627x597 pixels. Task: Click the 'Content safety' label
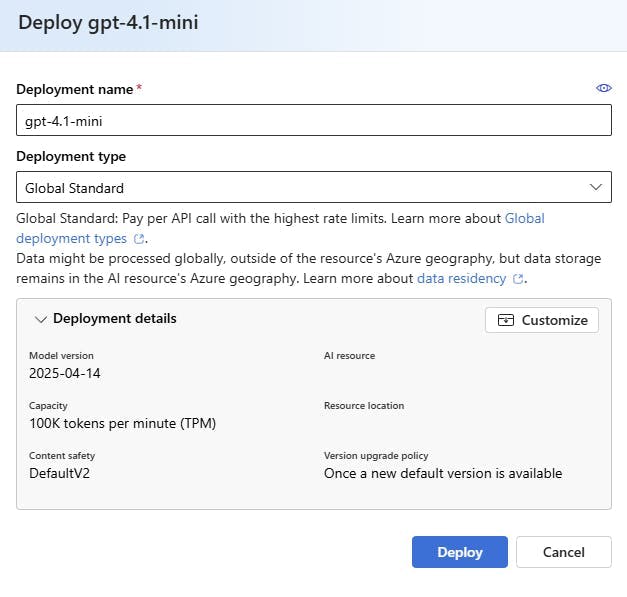tap(62, 455)
